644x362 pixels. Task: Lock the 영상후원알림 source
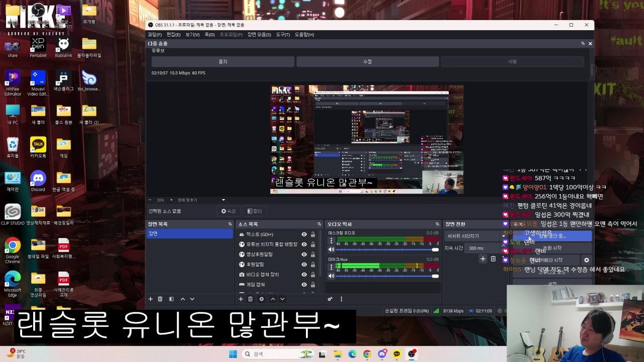click(x=313, y=254)
